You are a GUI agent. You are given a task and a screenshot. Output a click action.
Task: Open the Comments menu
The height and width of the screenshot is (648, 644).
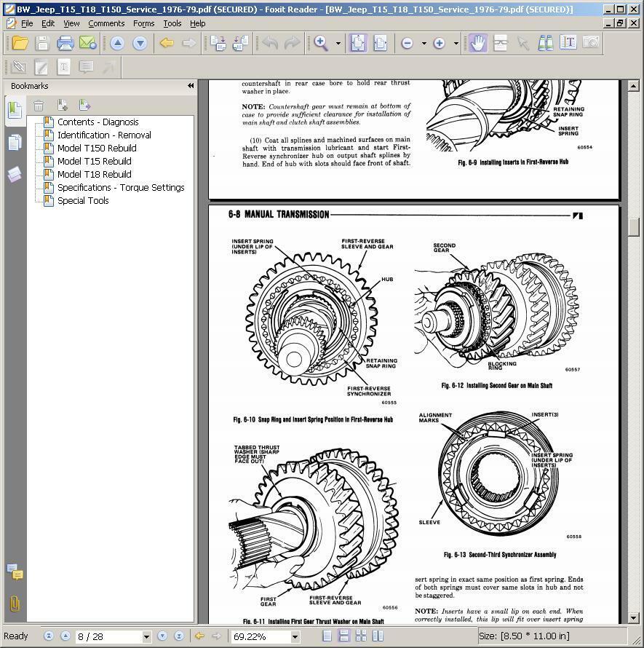tap(106, 23)
